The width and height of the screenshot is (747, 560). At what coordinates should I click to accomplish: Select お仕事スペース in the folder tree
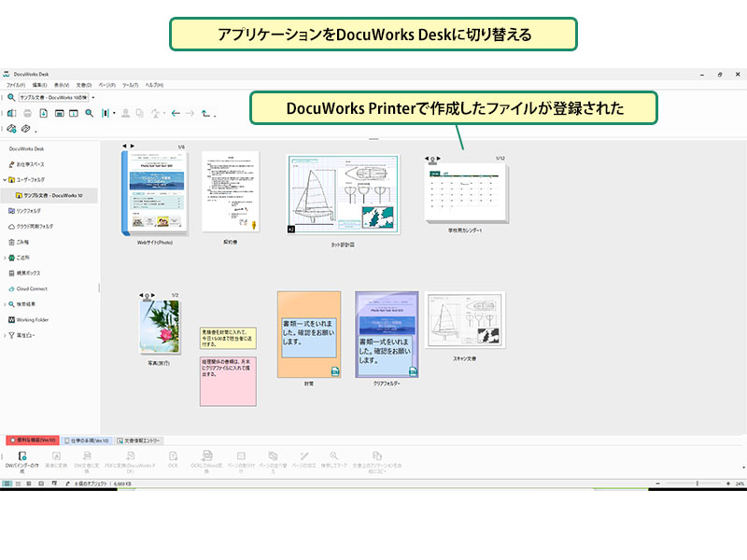point(27,164)
